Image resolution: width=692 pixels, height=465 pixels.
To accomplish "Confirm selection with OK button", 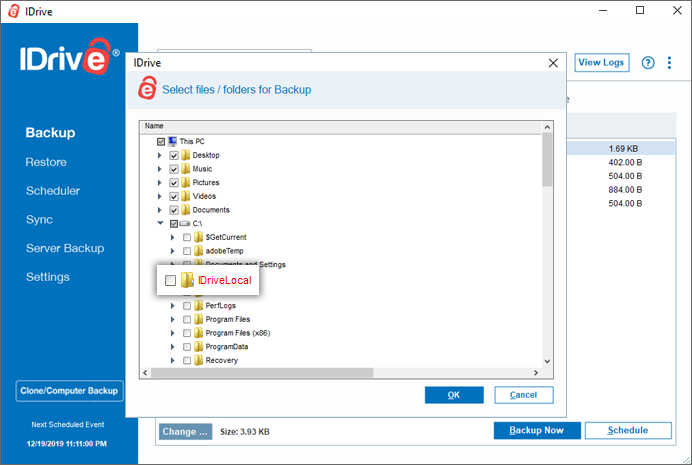I will click(454, 395).
